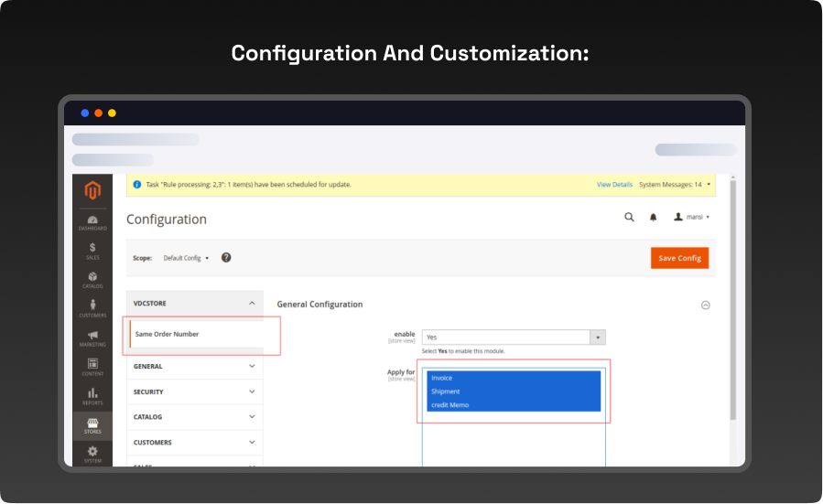This screenshot has width=823, height=504.
Task: Open the Customers sidebar icon
Action: click(x=92, y=309)
